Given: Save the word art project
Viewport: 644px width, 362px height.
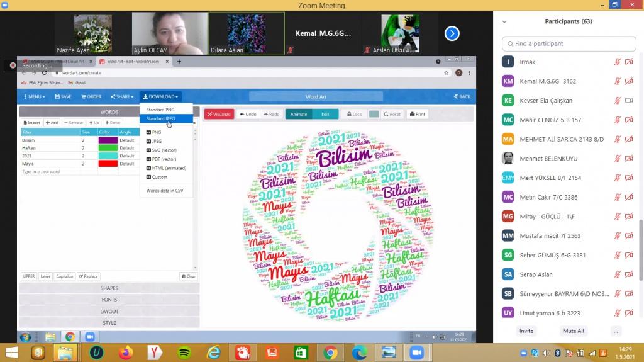Looking at the screenshot, I should point(63,96).
